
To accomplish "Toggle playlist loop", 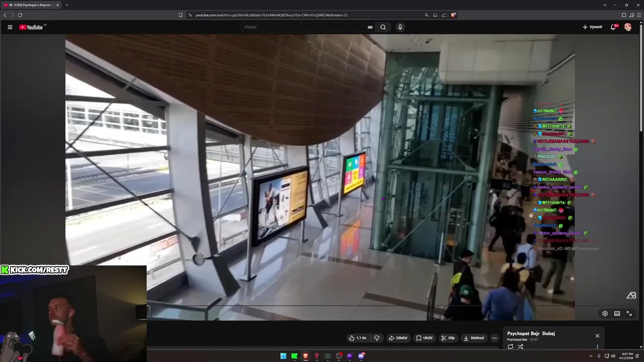I will tap(510, 346).
